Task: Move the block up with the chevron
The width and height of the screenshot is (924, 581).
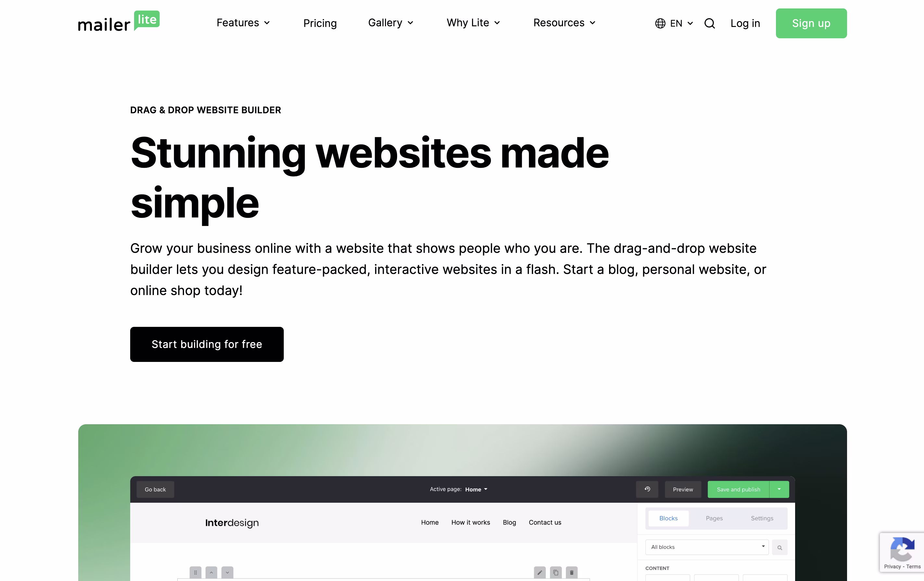Action: pyautogui.click(x=211, y=572)
